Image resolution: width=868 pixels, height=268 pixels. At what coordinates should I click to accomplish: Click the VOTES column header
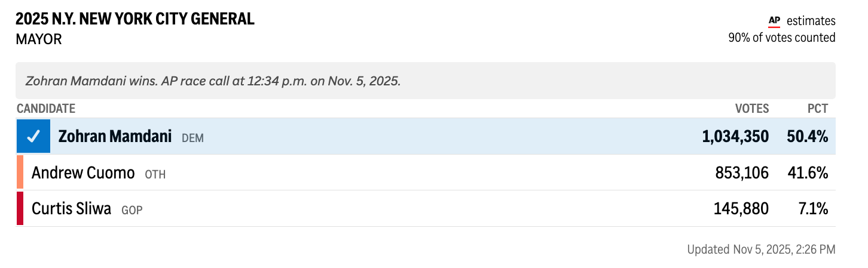752,109
